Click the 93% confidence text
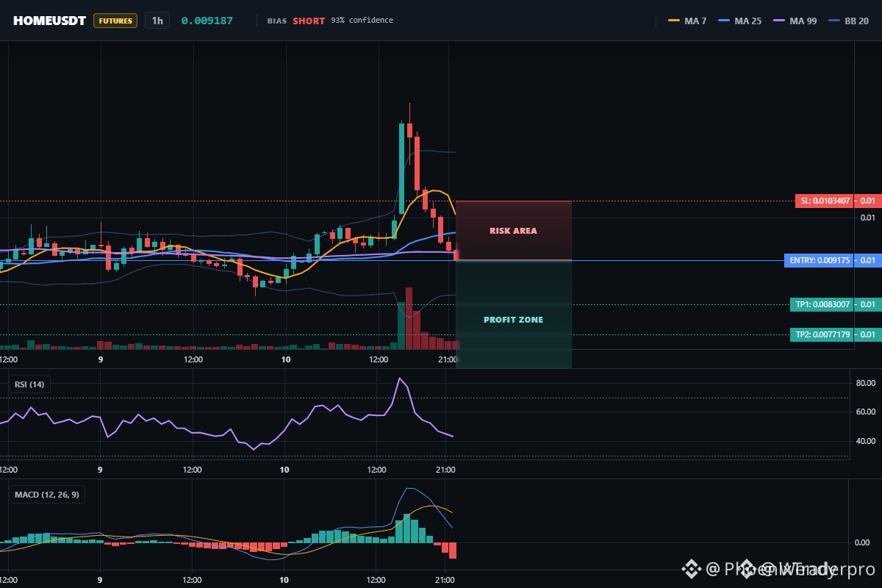Image resolution: width=882 pixels, height=588 pixels. pos(362,20)
